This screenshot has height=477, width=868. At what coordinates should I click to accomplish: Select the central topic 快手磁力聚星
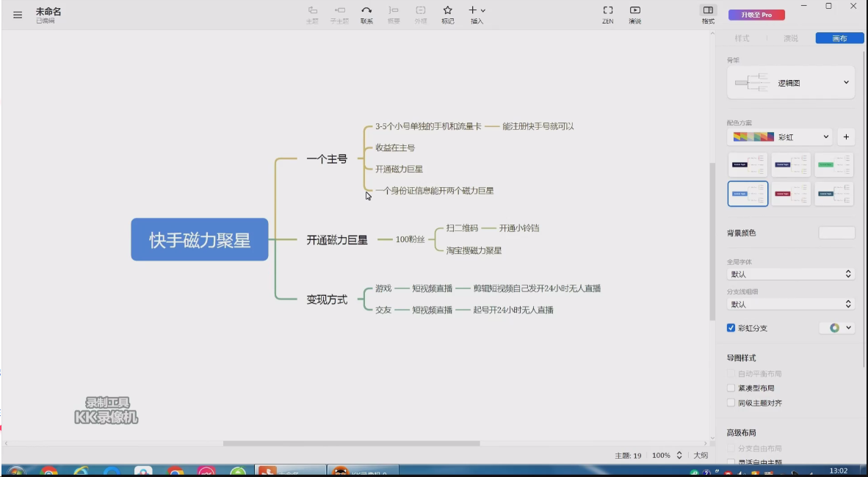point(200,240)
